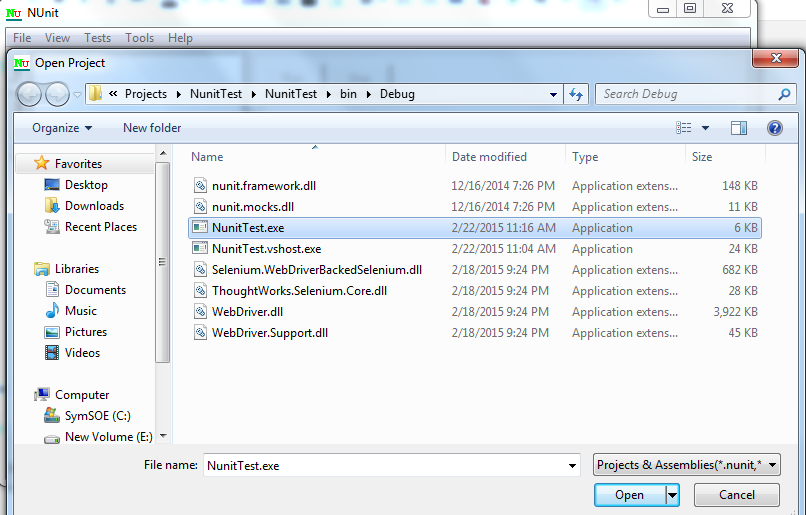Viewport: 806px width, 515px height.
Task: Select the NunitTest.vshost.exe file name
Action: tap(266, 249)
